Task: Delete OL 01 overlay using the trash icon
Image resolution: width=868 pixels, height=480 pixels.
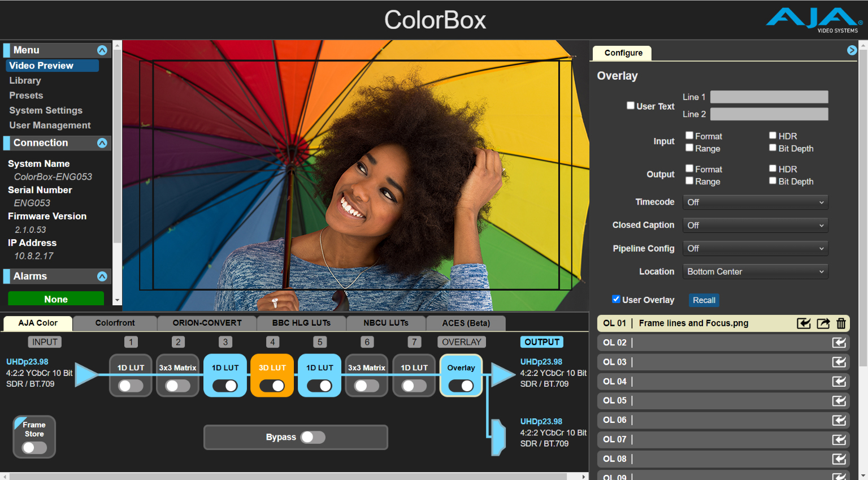Action: (x=841, y=323)
